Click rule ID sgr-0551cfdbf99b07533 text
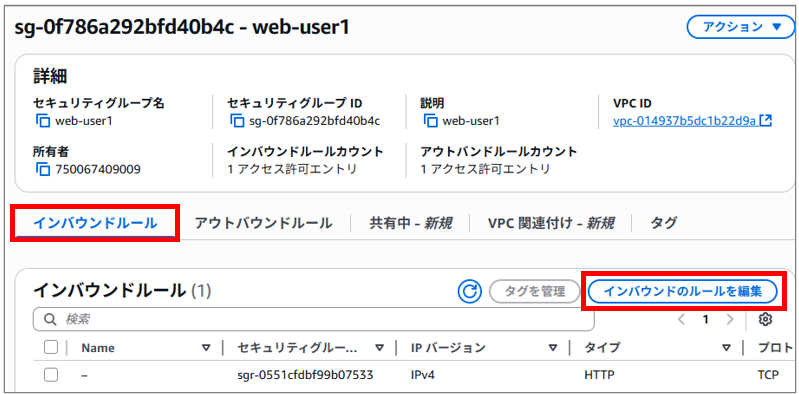This screenshot has width=799, height=394. point(306,376)
